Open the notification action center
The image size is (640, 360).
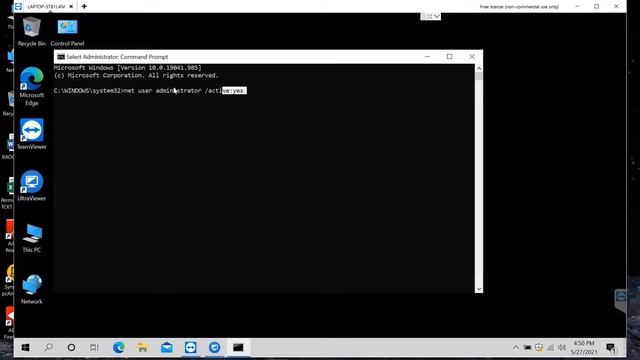pos(611,348)
